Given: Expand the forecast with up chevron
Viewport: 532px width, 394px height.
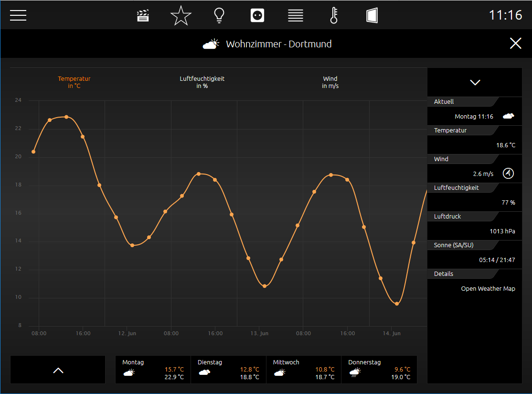Looking at the screenshot, I should point(58,370).
